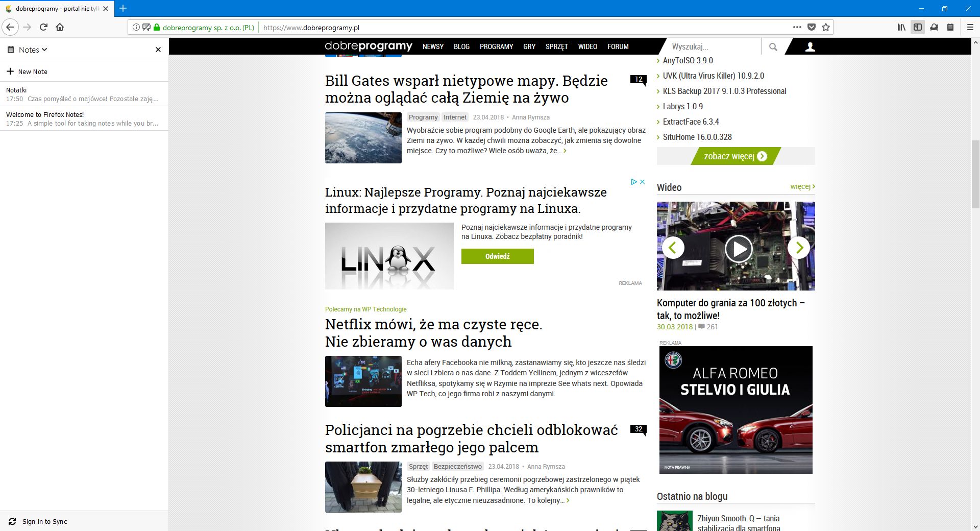Open the Firefox Library toolbar icon
The height and width of the screenshot is (531, 980).
pos(900,27)
